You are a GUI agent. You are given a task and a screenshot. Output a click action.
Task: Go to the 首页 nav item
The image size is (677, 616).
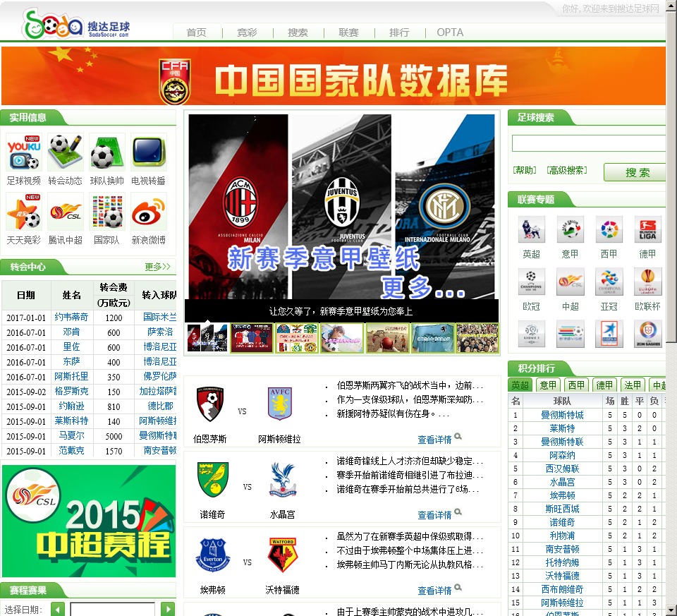coord(197,32)
